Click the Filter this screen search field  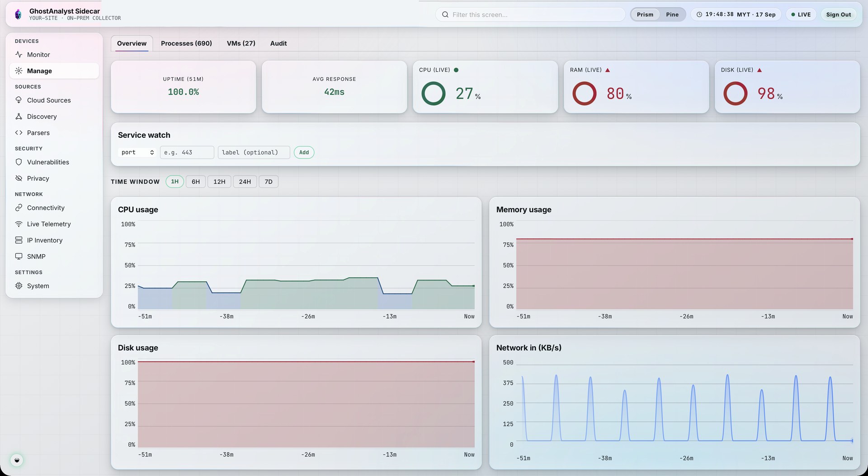[530, 14]
